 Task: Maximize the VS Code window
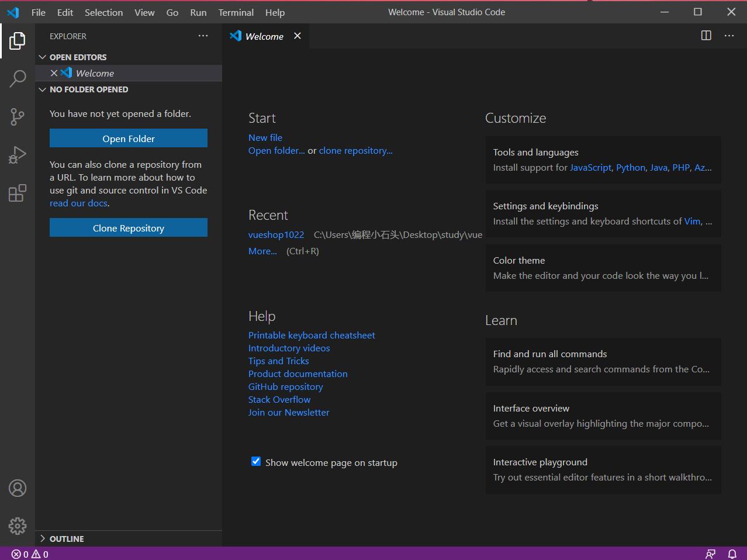[x=698, y=12]
